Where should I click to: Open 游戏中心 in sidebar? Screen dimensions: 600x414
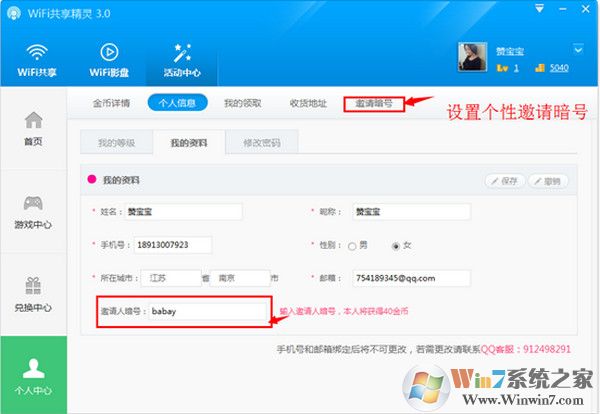click(x=33, y=212)
